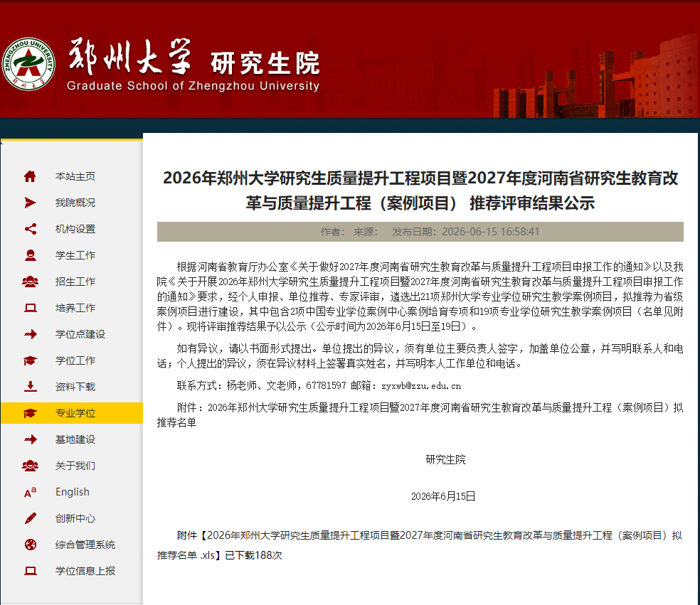
Task: Visit the 关于我们 page
Action: 75,466
